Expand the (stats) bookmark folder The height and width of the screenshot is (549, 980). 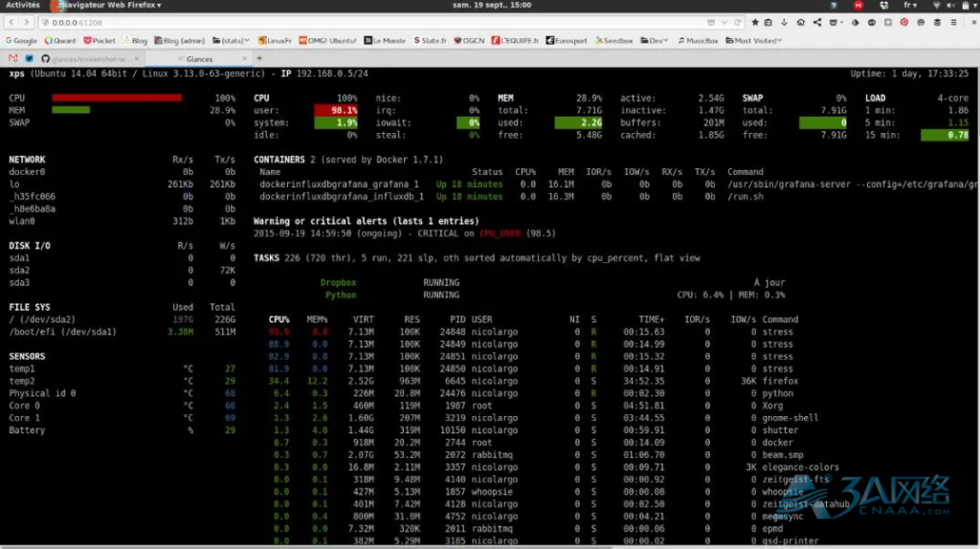pos(231,40)
